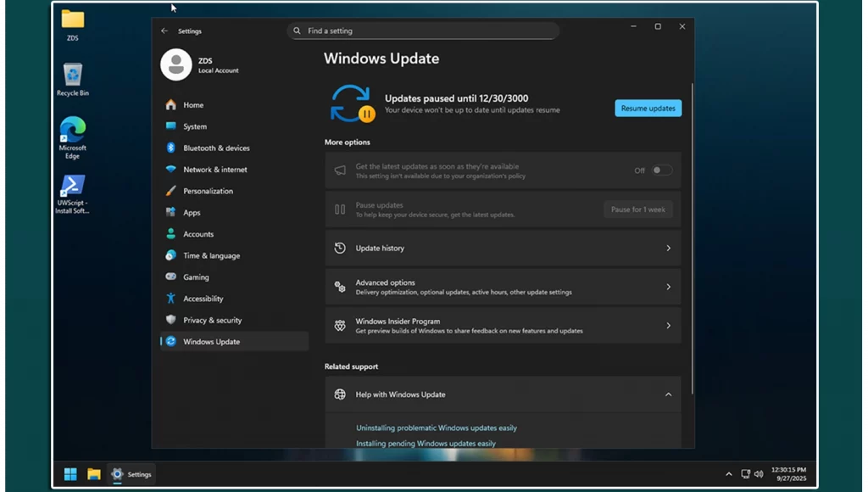Open Personalization settings page
The height and width of the screenshot is (492, 868).
[x=208, y=192]
